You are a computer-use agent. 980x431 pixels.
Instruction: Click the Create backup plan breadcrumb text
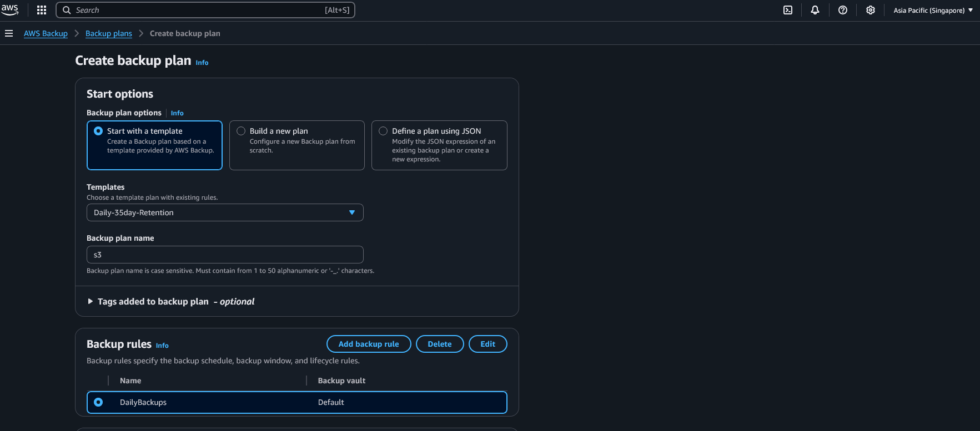pyautogui.click(x=185, y=33)
